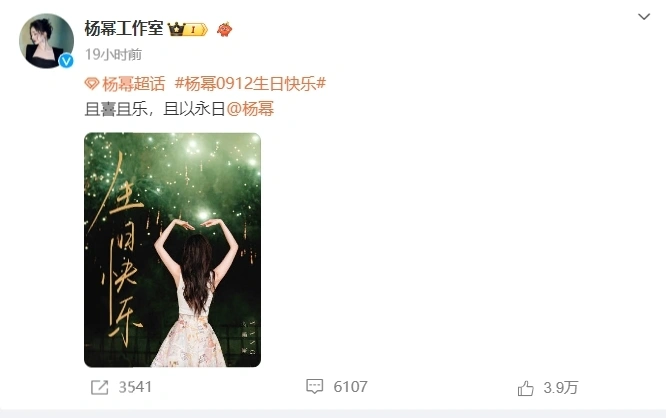This screenshot has height=418, width=666.
Task: Click the comment count 6107
Action: [350, 387]
